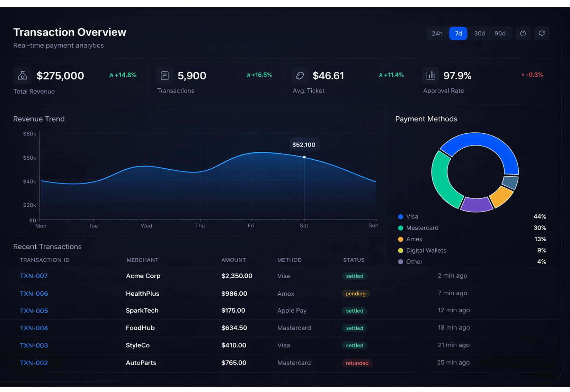Choose the 90d time range
Screen dimensions: 570x392
[500, 33]
